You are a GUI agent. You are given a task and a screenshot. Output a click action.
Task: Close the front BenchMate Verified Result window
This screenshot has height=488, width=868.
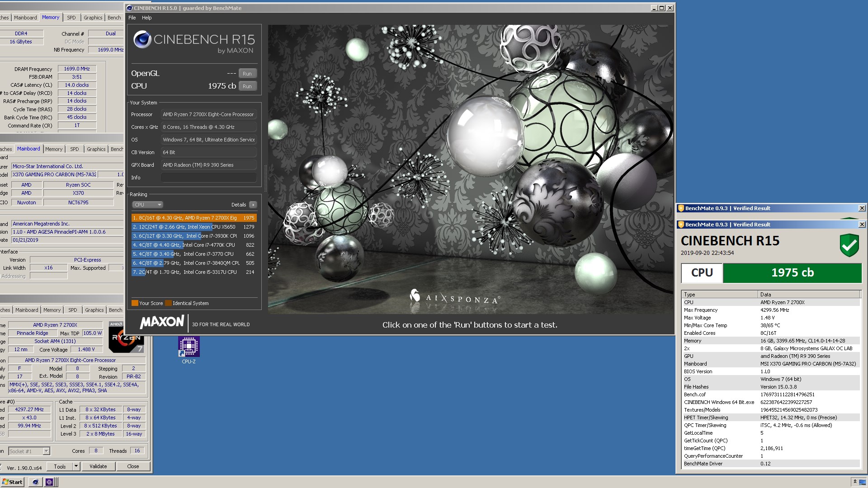tap(862, 225)
